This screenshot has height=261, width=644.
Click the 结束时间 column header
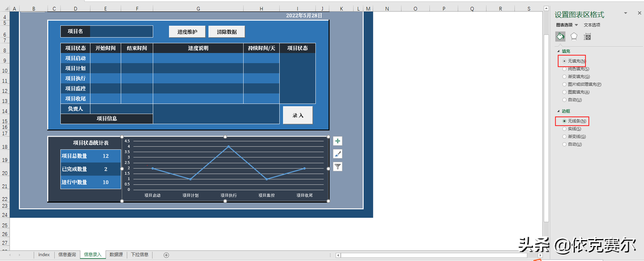click(x=137, y=48)
